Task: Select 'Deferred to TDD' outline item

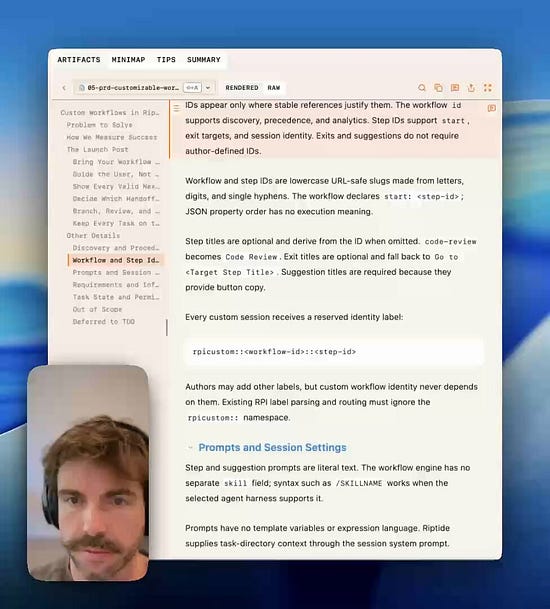Action: 104,322
